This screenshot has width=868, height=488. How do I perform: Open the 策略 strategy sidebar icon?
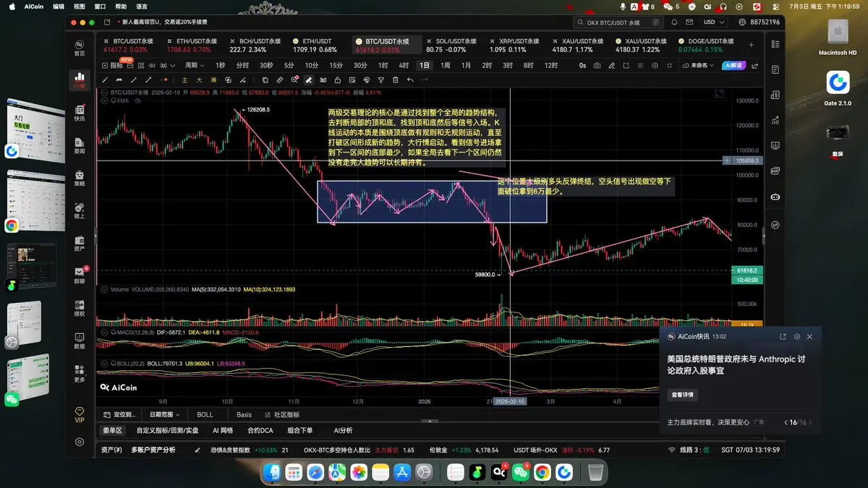(80, 177)
